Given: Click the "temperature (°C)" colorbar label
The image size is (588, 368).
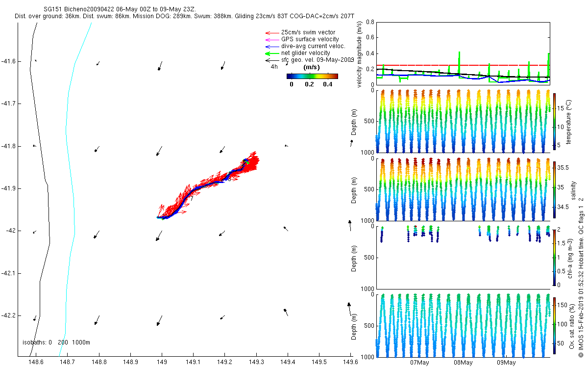Looking at the screenshot, I should point(569,122).
